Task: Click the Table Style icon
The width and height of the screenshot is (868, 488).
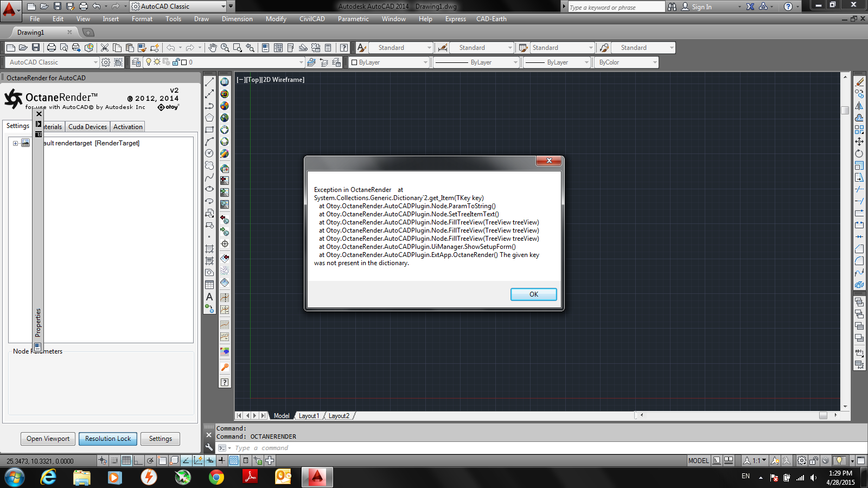Action: [524, 48]
